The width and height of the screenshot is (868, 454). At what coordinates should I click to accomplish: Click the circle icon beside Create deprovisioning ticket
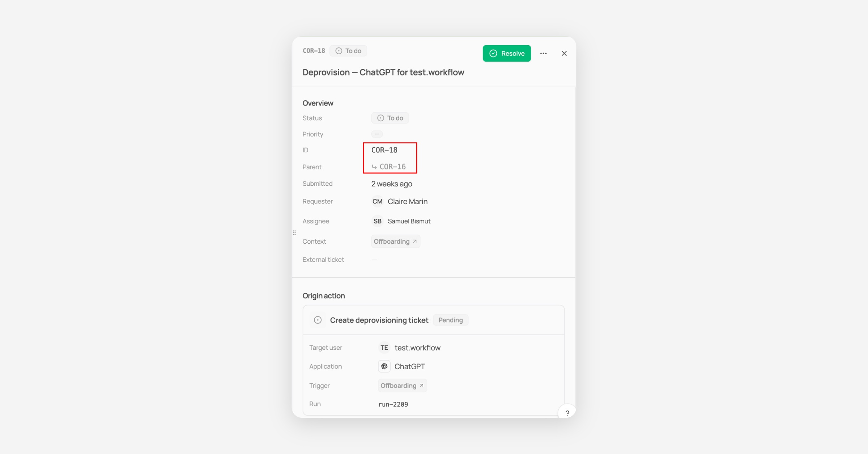click(318, 320)
